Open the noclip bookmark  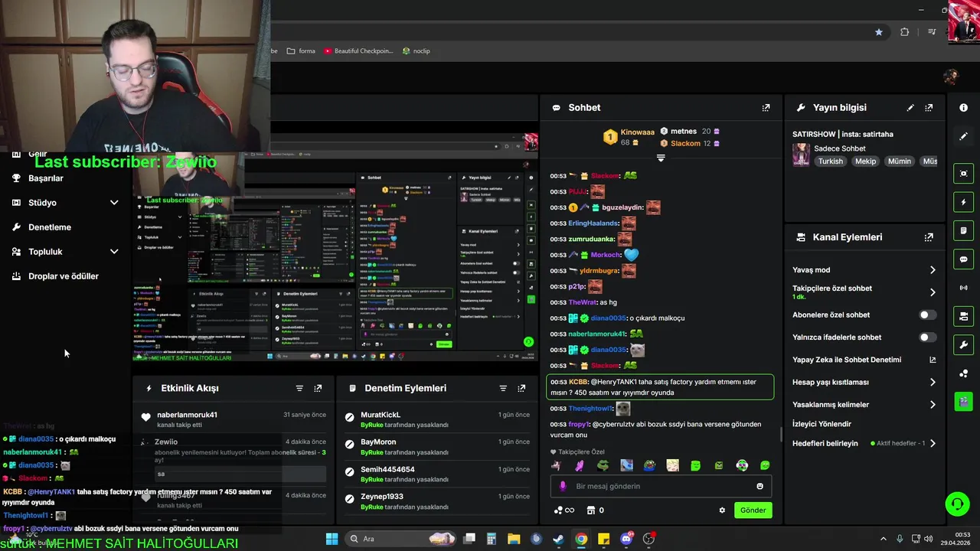point(416,51)
